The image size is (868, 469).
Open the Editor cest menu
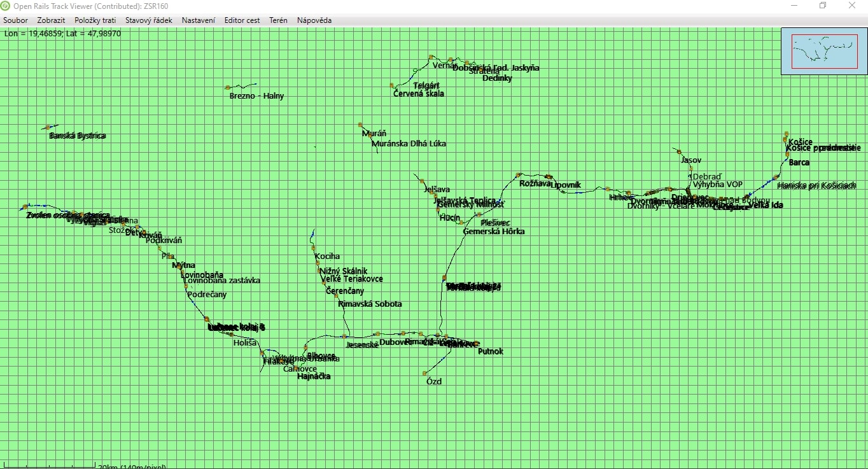pos(242,20)
